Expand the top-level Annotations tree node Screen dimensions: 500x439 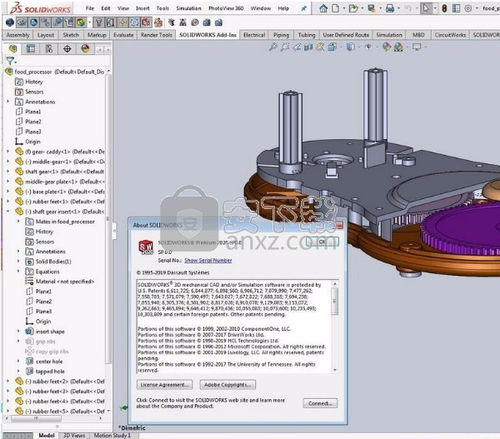[x=8, y=101]
